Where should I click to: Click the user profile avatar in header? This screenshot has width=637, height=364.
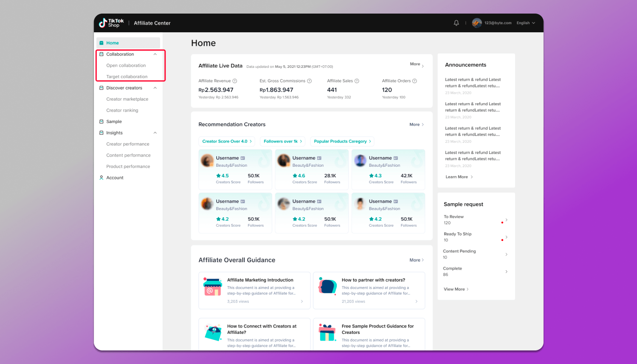(x=477, y=23)
